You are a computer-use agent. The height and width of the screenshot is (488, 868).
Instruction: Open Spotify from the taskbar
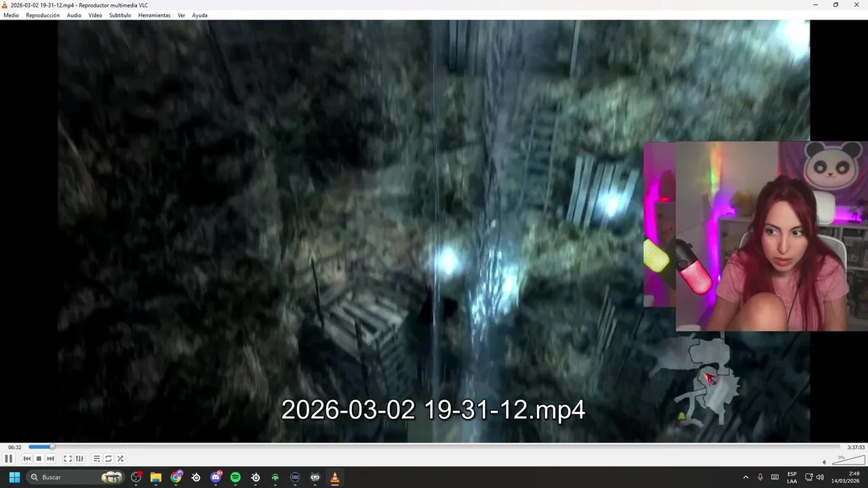click(x=235, y=477)
